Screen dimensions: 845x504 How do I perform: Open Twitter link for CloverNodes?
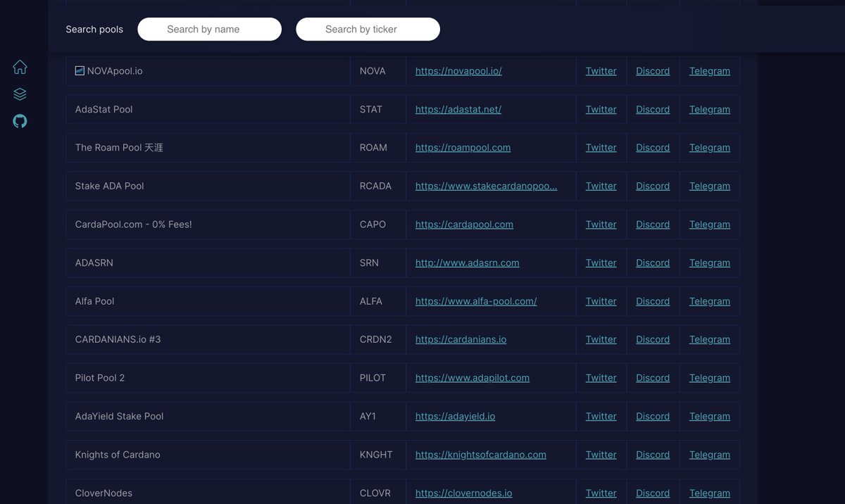point(601,493)
